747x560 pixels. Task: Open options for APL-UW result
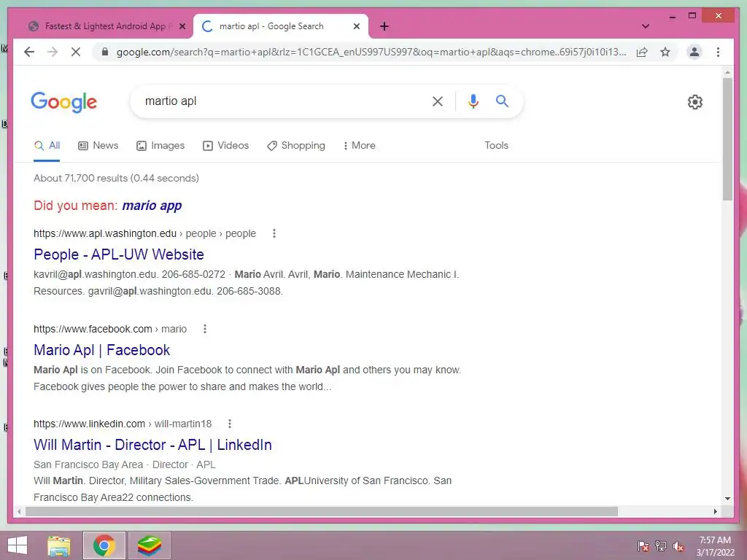(x=274, y=233)
